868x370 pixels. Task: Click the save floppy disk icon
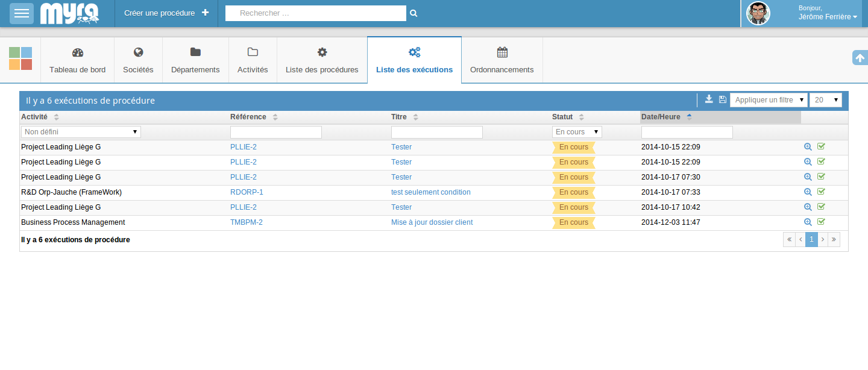point(723,99)
